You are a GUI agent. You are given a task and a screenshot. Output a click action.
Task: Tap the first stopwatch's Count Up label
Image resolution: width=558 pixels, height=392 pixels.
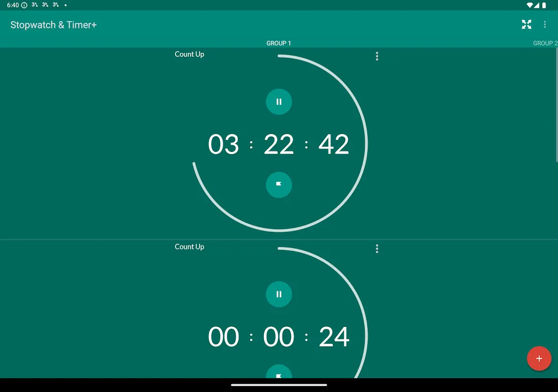click(x=189, y=54)
